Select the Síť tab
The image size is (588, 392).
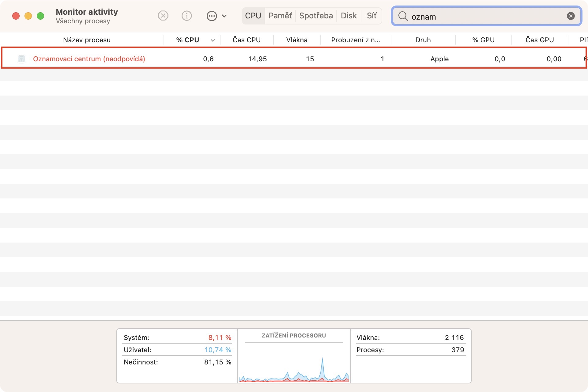click(371, 16)
